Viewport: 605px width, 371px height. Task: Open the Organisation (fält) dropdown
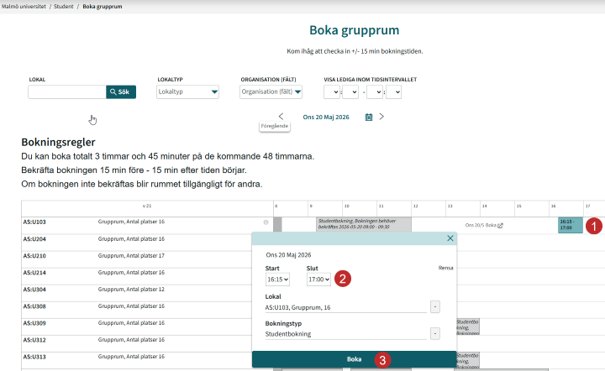(271, 92)
